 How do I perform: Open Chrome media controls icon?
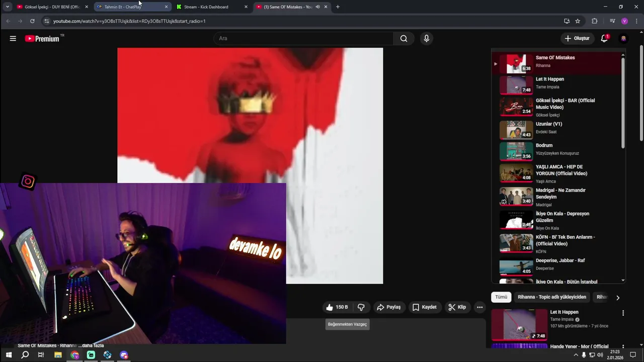pos(612,21)
